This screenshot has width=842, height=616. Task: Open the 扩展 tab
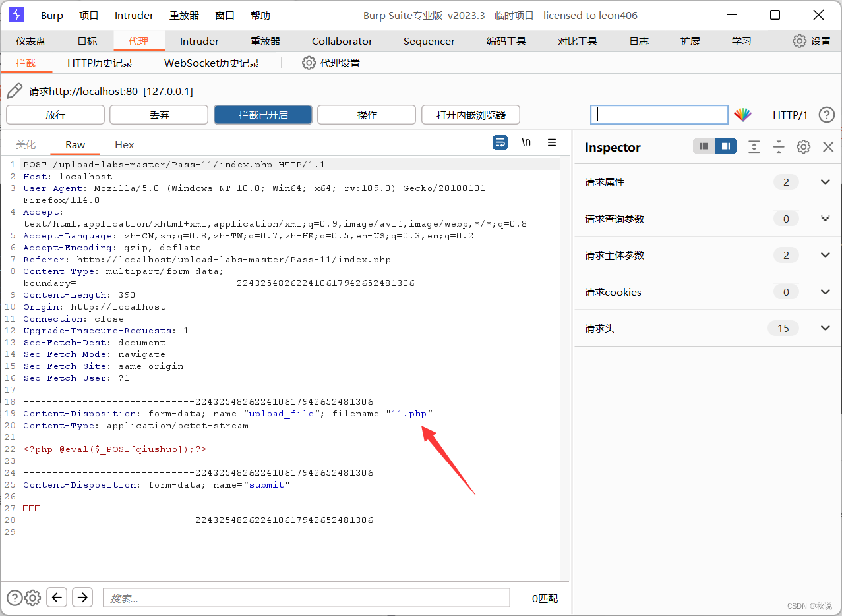pyautogui.click(x=690, y=41)
